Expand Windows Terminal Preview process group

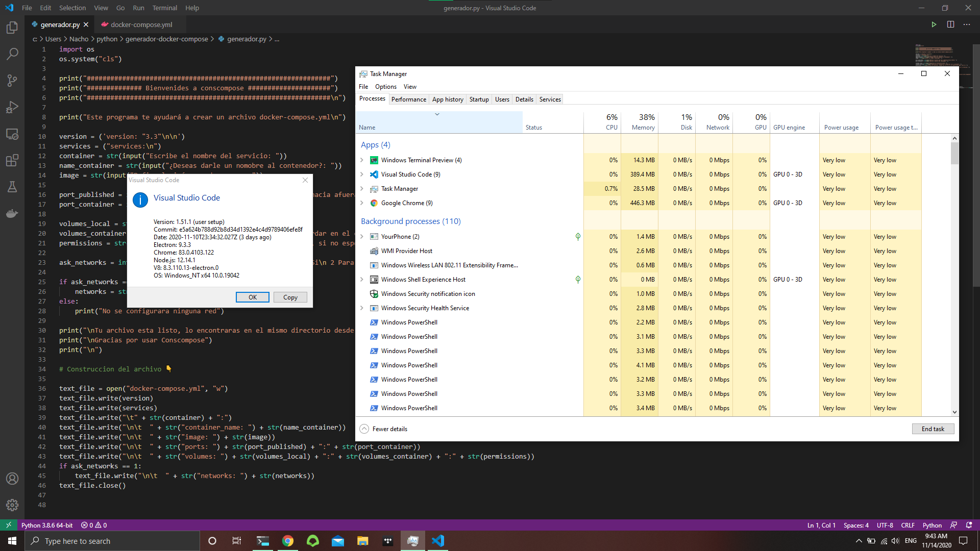pyautogui.click(x=362, y=160)
